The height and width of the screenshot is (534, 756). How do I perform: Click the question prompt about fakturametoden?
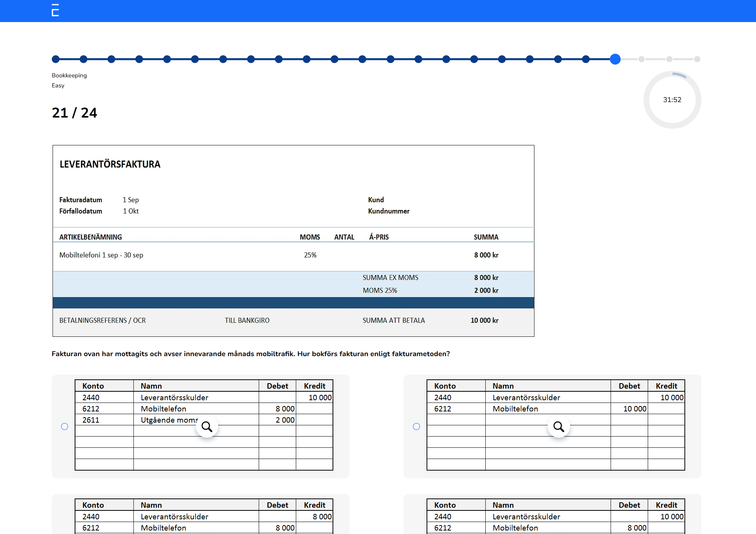coord(251,353)
